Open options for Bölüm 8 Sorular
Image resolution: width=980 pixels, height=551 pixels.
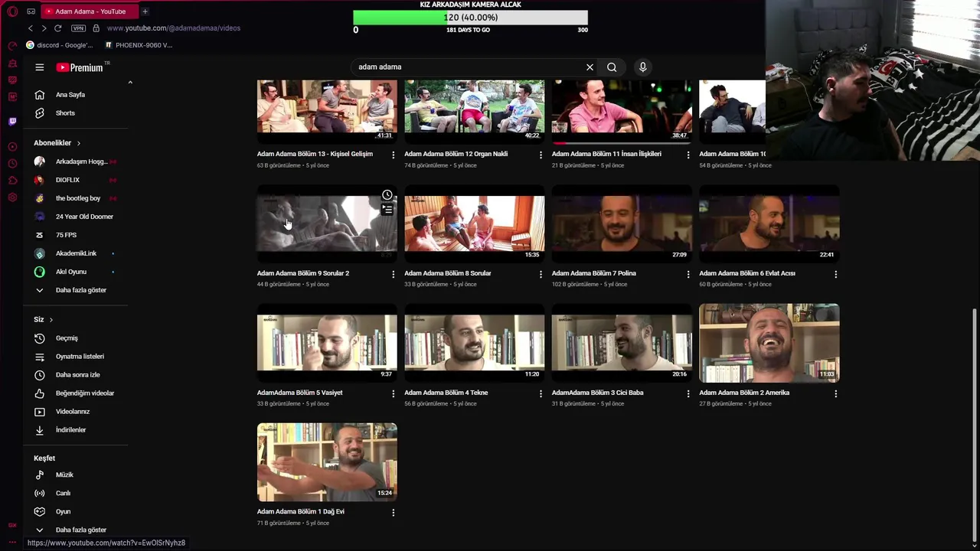(541, 274)
